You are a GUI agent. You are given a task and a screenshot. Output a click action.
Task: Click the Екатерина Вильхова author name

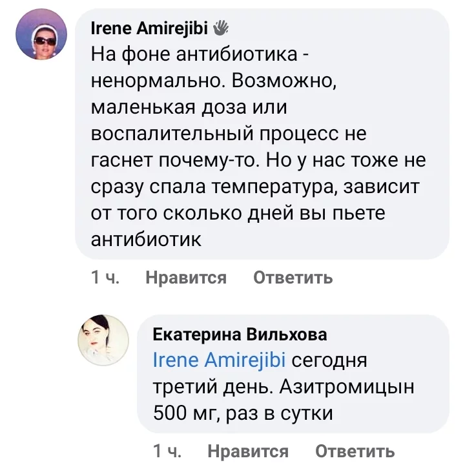(x=240, y=334)
